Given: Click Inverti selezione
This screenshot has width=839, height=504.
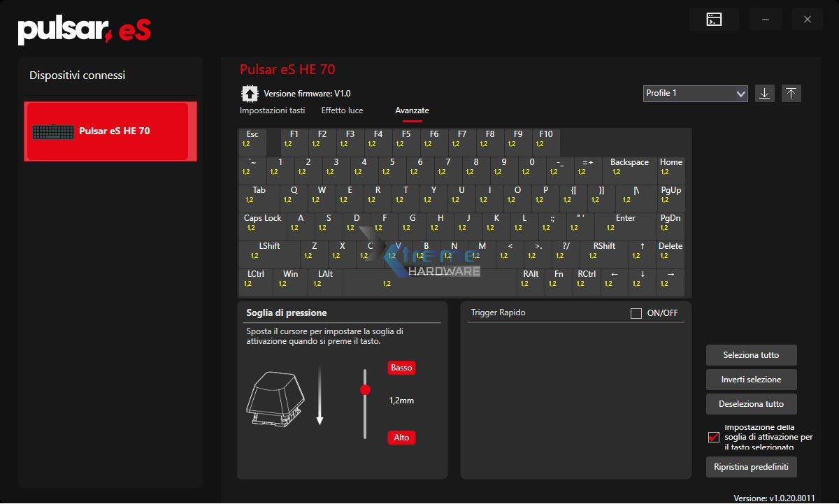Looking at the screenshot, I should pos(751,379).
